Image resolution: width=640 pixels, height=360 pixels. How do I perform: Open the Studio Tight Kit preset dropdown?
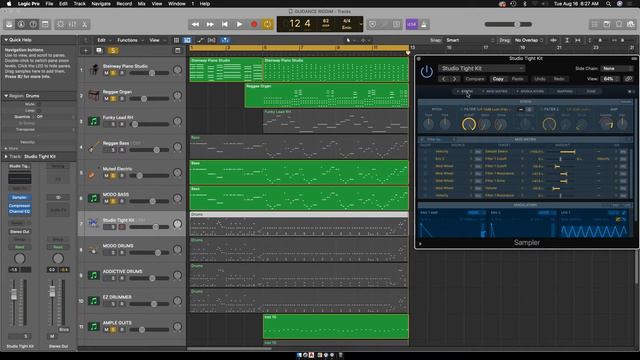(482, 69)
